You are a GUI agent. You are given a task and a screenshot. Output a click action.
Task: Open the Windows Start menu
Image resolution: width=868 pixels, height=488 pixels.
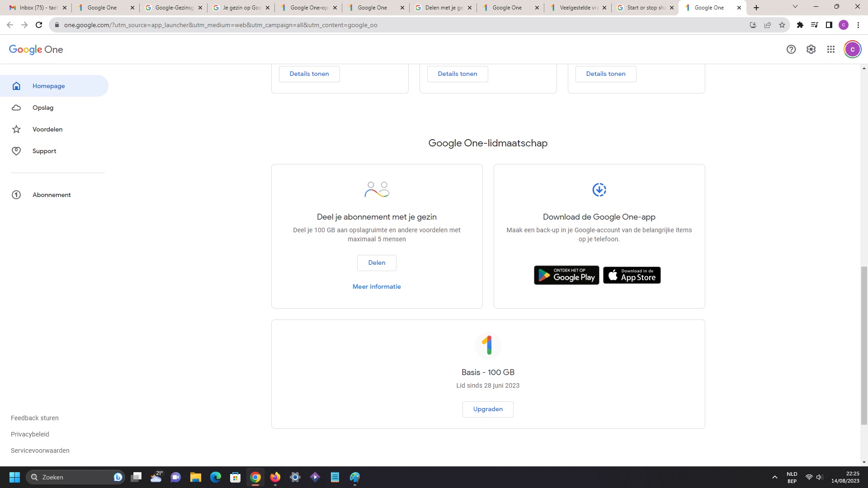point(14,477)
